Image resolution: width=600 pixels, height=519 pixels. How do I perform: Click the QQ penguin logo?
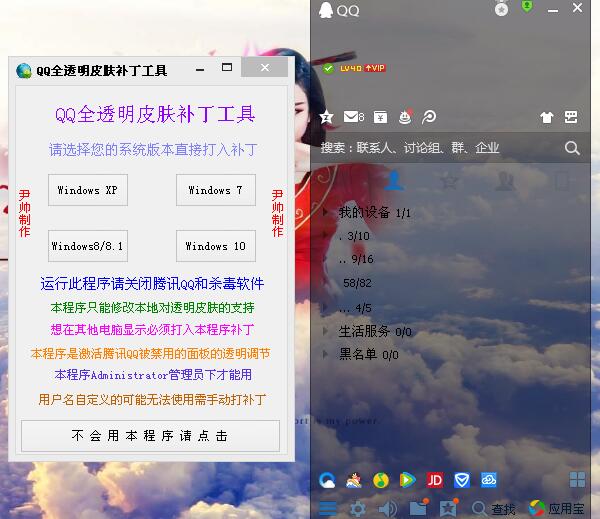326,10
